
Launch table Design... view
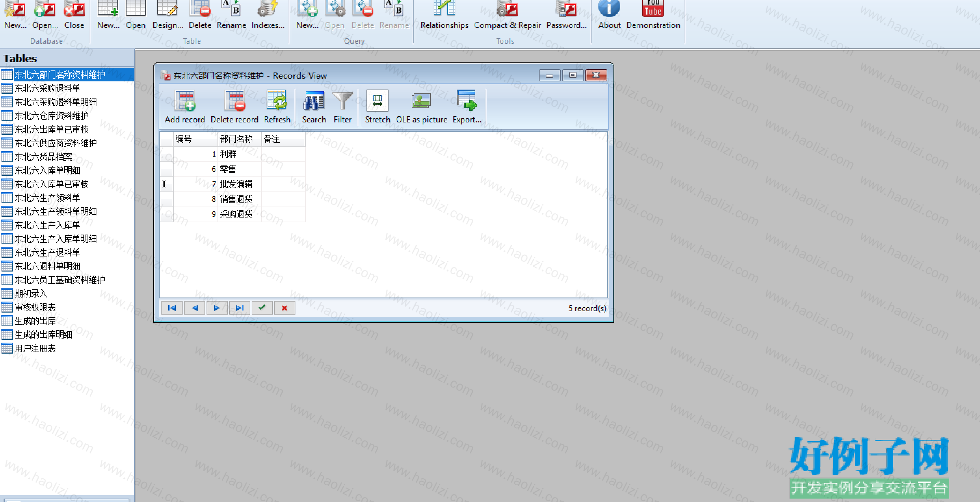click(168, 15)
